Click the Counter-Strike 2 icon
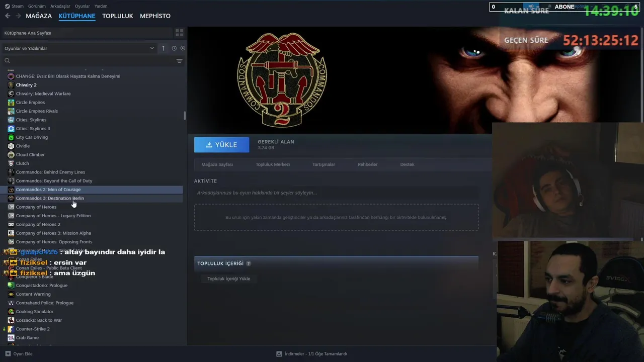Image resolution: width=644 pixels, height=362 pixels. pos(11,329)
